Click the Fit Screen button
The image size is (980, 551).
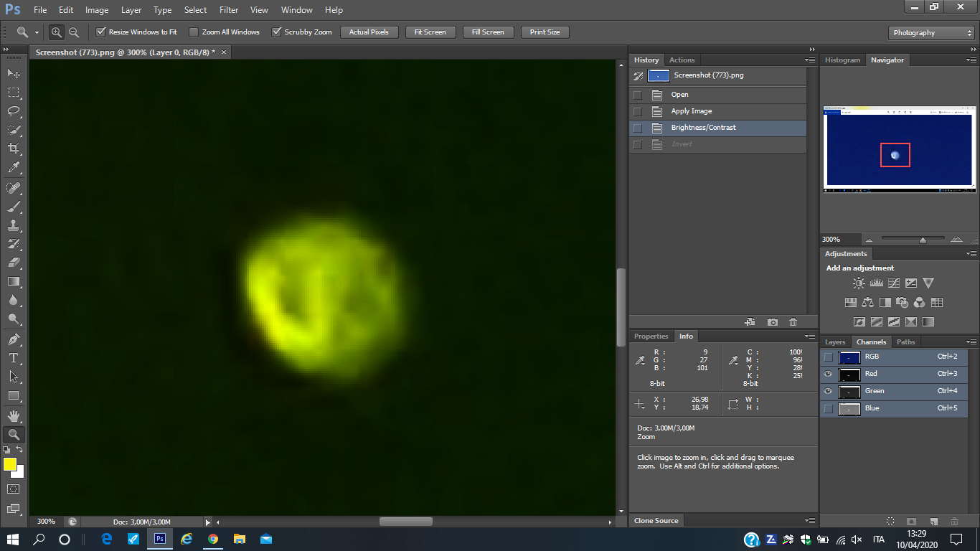coord(430,32)
